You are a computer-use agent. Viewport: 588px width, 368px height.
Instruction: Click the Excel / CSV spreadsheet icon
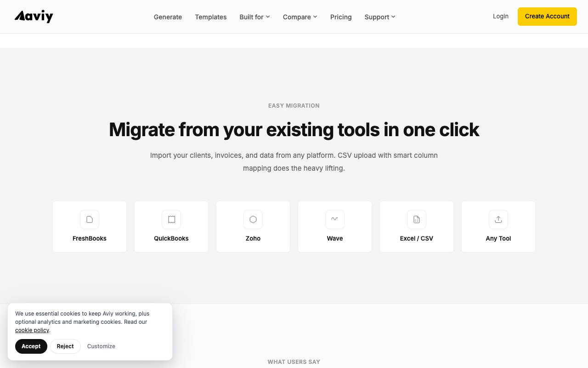coord(417,219)
